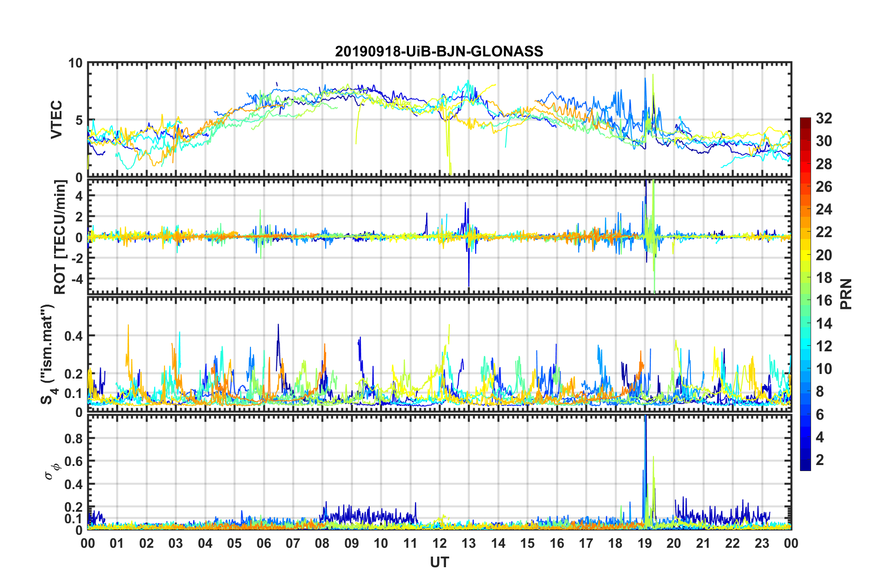Screen dimensions: 879x588
Task: Click S4 y-axis tick 0.4
Action: (x=74, y=336)
